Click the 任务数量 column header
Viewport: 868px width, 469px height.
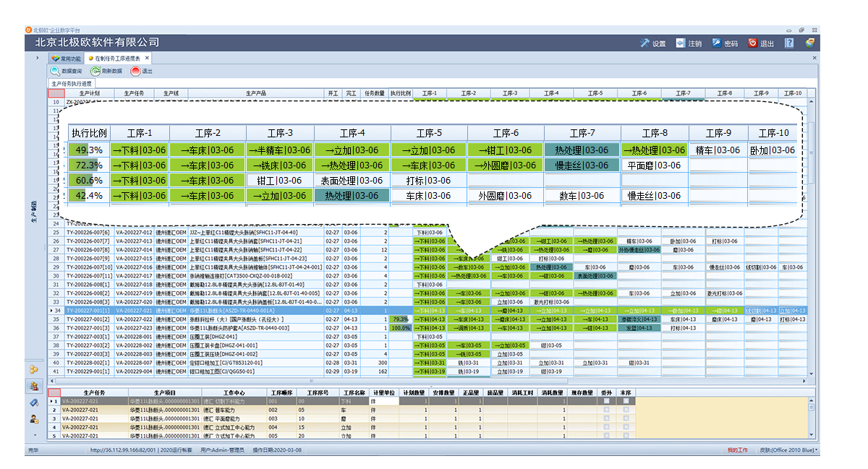[374, 93]
